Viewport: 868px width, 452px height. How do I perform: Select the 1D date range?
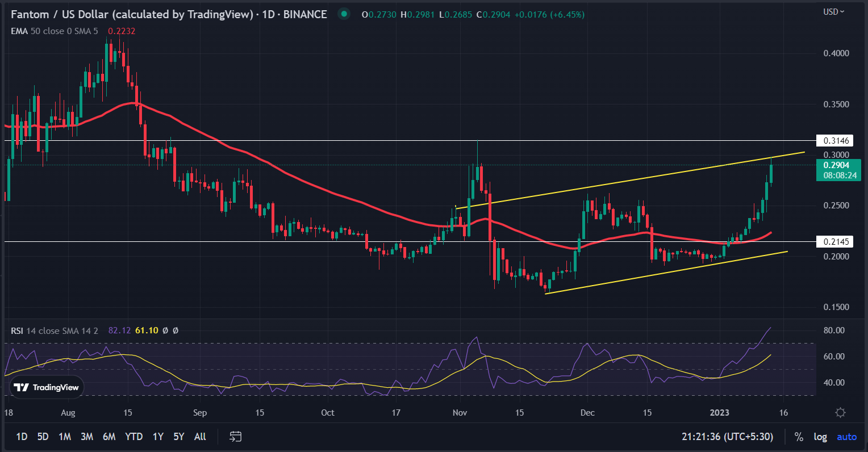22,437
